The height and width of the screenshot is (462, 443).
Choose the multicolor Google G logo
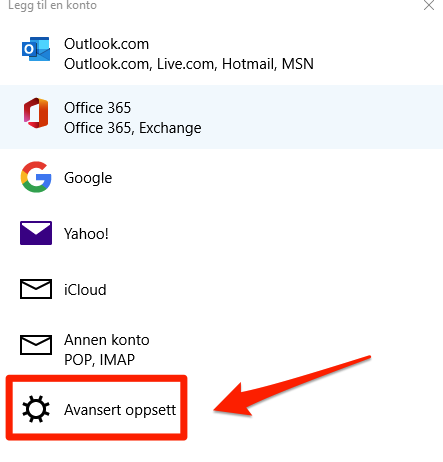[x=36, y=177]
